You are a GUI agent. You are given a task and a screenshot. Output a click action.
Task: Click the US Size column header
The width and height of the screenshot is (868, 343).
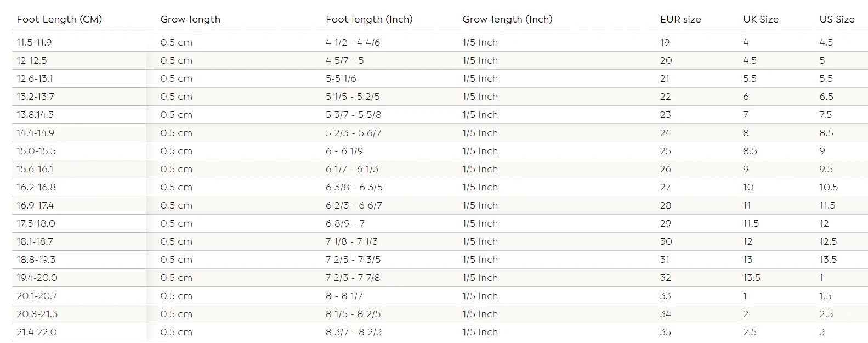pos(837,19)
